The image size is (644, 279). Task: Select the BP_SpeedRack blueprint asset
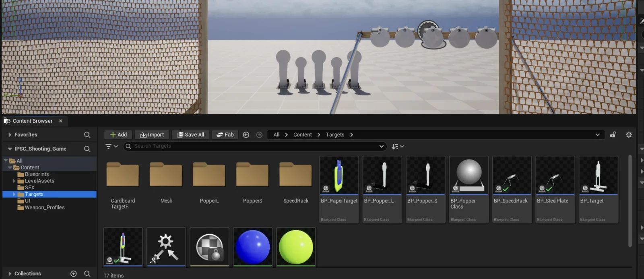pos(512,189)
